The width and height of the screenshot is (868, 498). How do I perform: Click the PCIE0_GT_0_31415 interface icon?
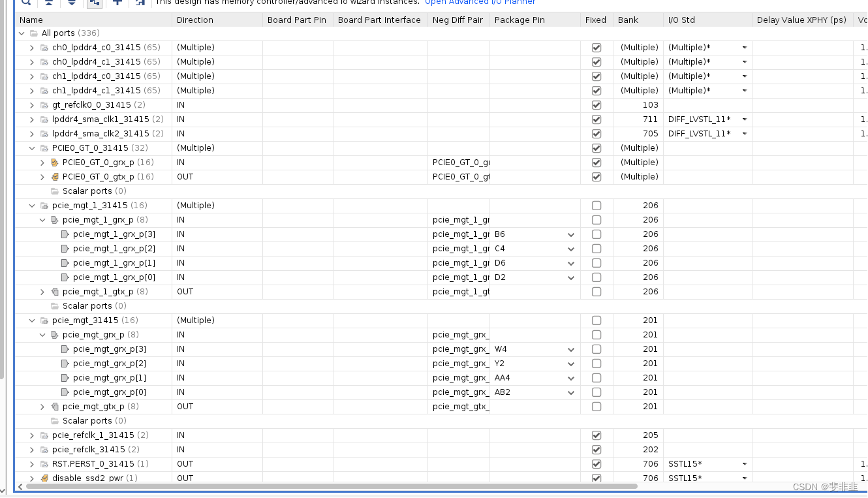click(x=44, y=148)
